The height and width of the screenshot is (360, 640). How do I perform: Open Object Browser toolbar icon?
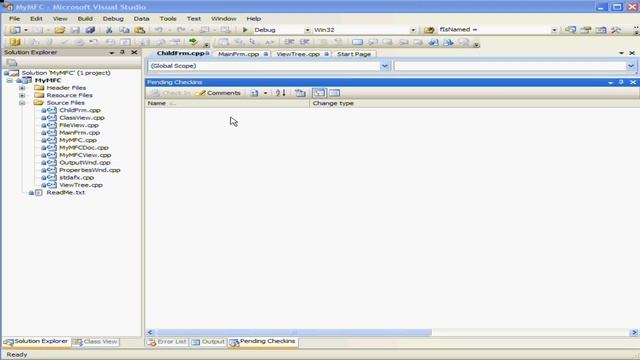[x=601, y=30]
